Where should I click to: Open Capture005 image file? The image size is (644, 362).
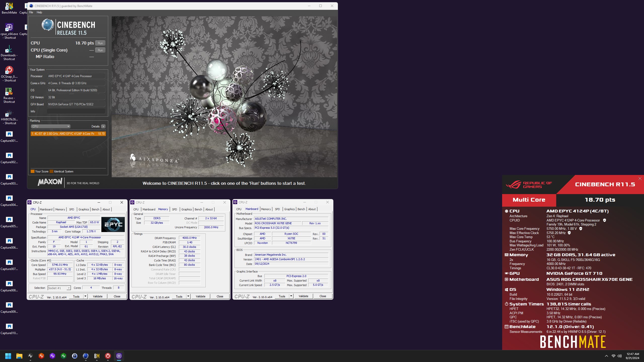coord(9,222)
